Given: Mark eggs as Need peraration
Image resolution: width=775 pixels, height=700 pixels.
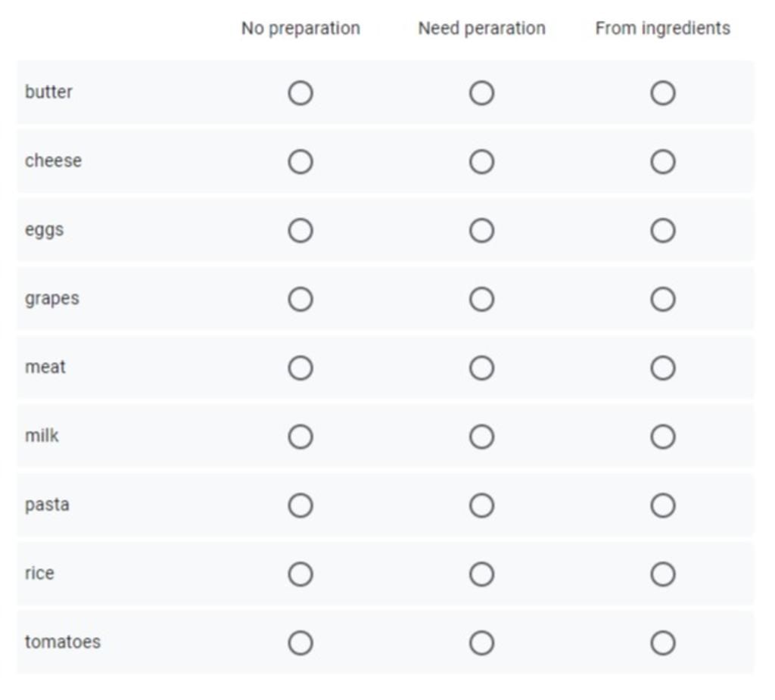Looking at the screenshot, I should 482,230.
